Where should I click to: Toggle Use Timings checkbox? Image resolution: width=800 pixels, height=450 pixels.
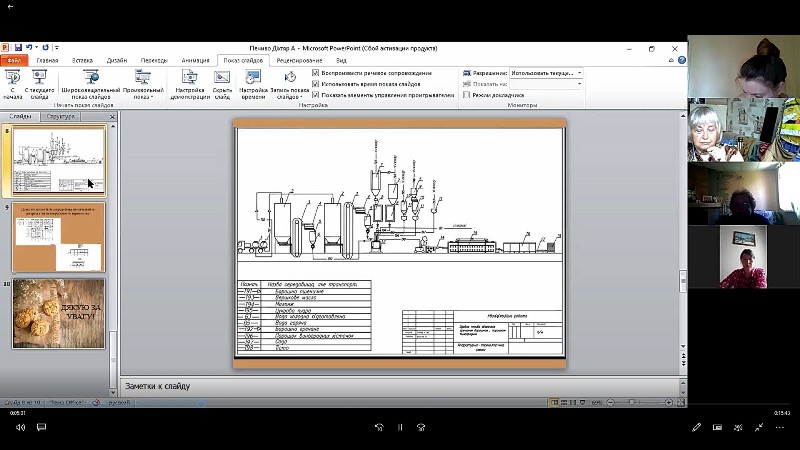[x=316, y=84]
